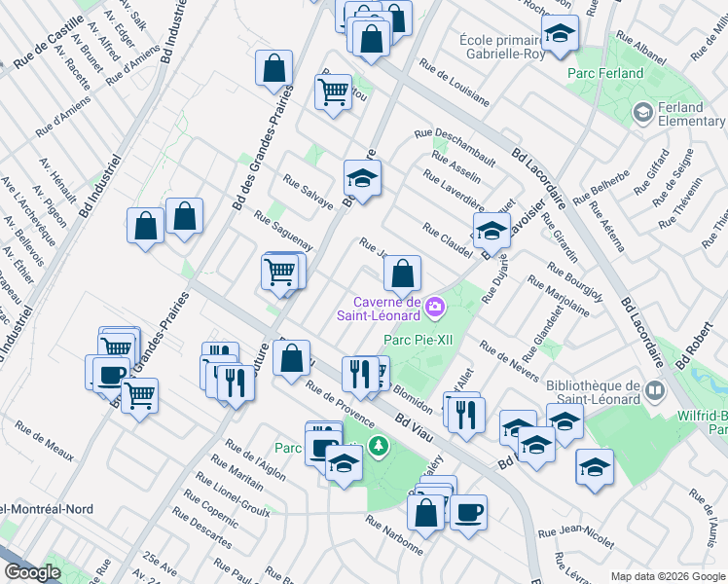
Task: Click the green tree park pin icon
Action: (379, 447)
